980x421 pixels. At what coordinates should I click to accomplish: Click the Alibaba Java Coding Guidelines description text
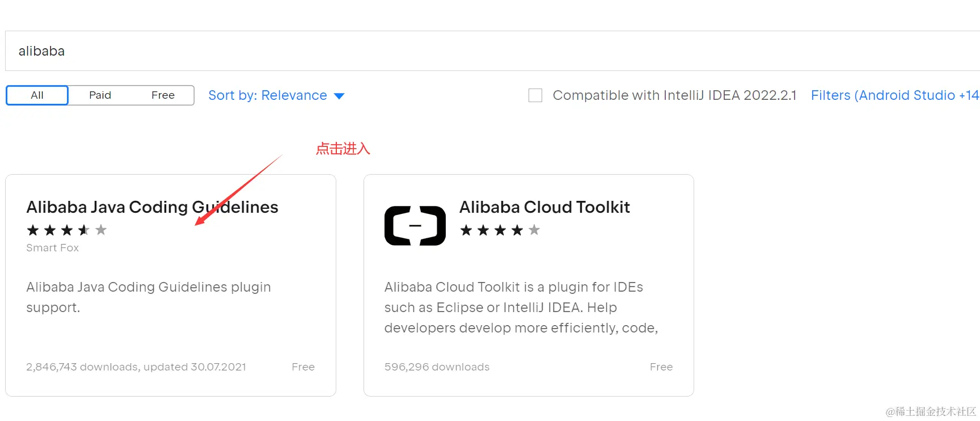(x=149, y=297)
